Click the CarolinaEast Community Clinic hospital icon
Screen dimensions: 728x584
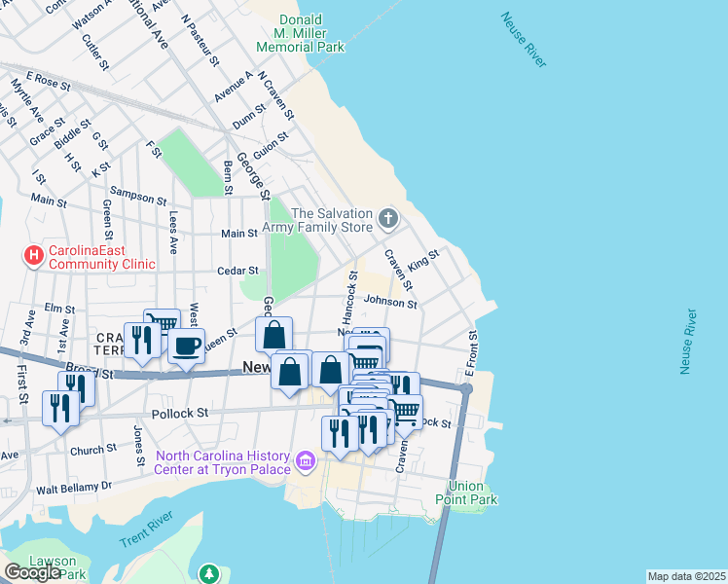click(x=33, y=255)
